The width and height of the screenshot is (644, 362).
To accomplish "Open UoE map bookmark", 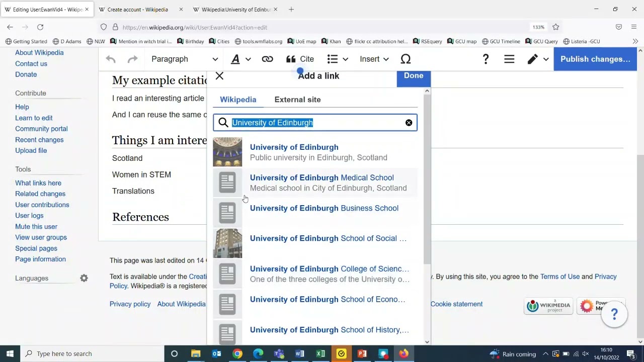I will pos(301,41).
